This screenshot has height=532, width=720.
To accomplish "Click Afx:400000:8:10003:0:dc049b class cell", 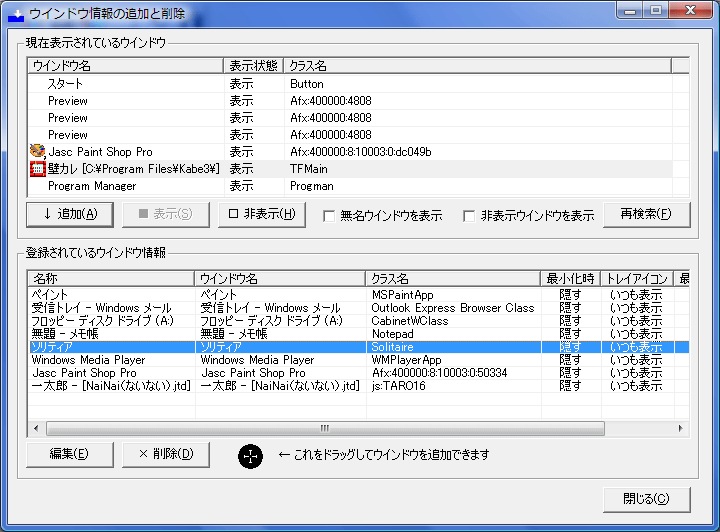I will [x=360, y=152].
